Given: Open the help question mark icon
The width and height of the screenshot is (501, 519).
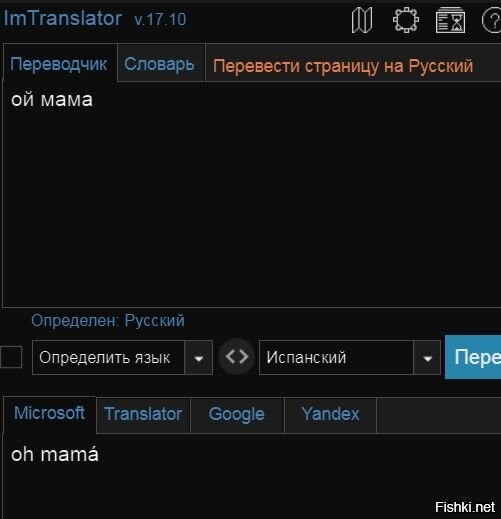Looking at the screenshot, I should pyautogui.click(x=492, y=21).
